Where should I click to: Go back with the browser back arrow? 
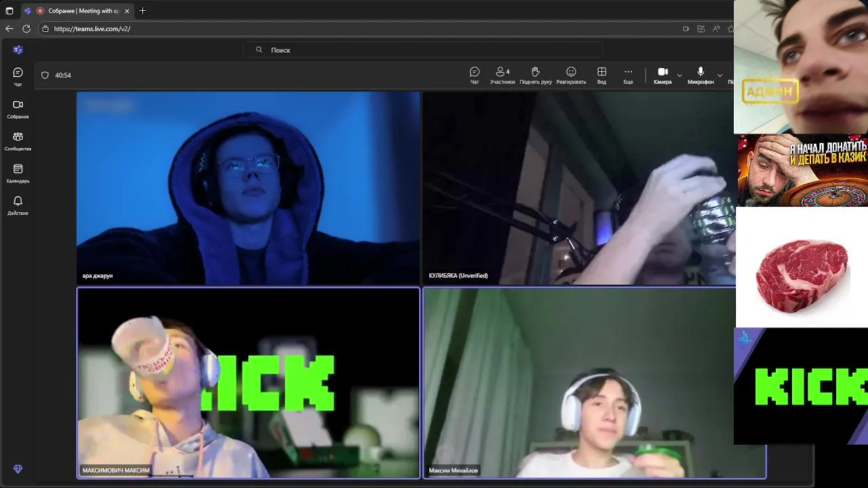9,28
